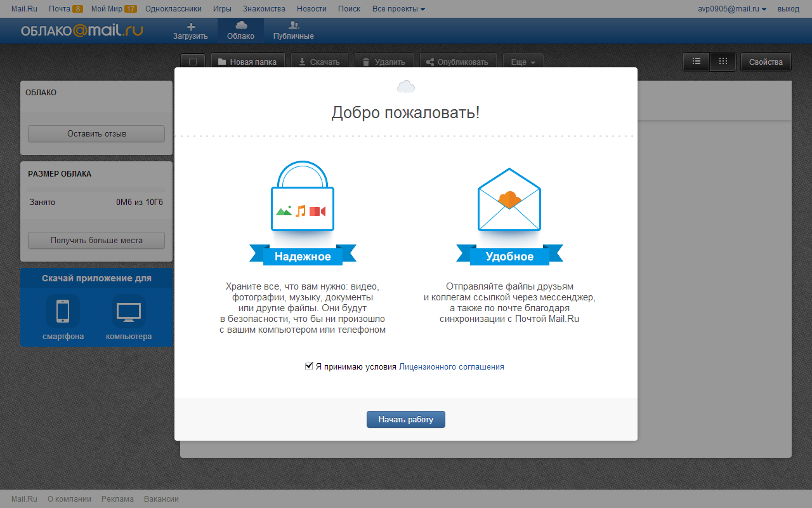Click the Удобное envelope illustration
The width and height of the screenshot is (812, 508).
click(509, 199)
